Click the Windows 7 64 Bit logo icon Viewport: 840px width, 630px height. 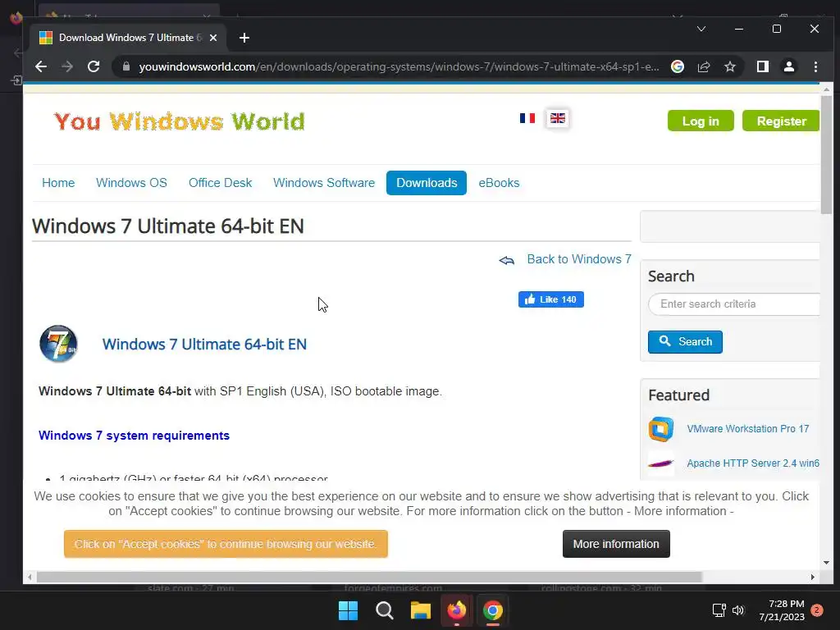click(x=58, y=344)
